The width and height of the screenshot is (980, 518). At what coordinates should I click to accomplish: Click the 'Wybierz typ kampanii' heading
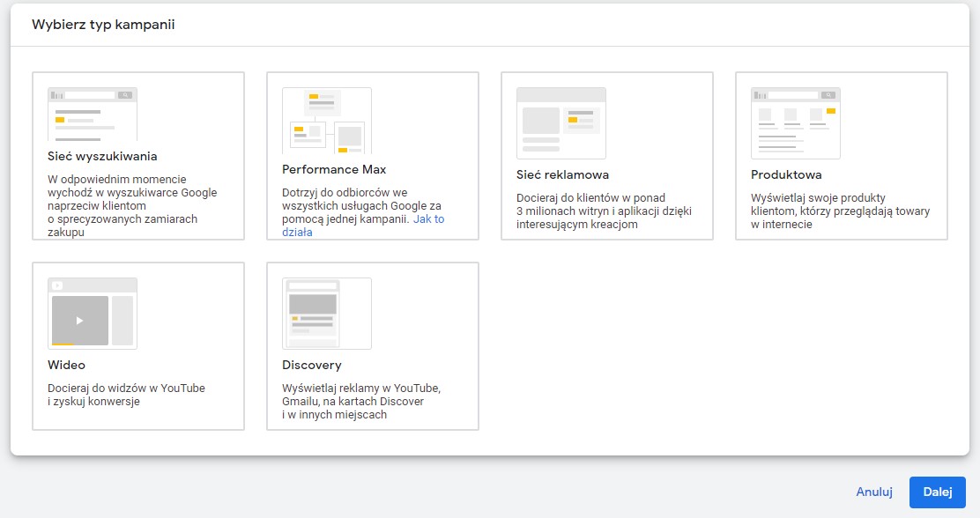pos(103,25)
